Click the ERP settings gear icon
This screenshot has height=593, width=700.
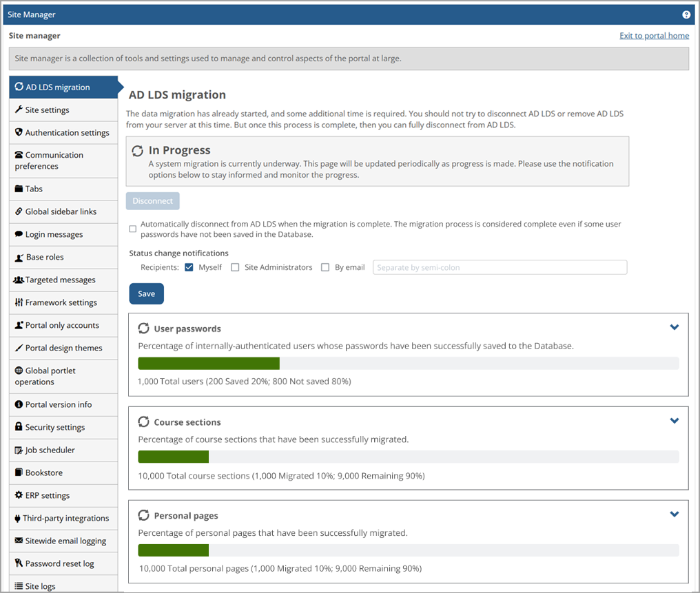pyautogui.click(x=19, y=495)
